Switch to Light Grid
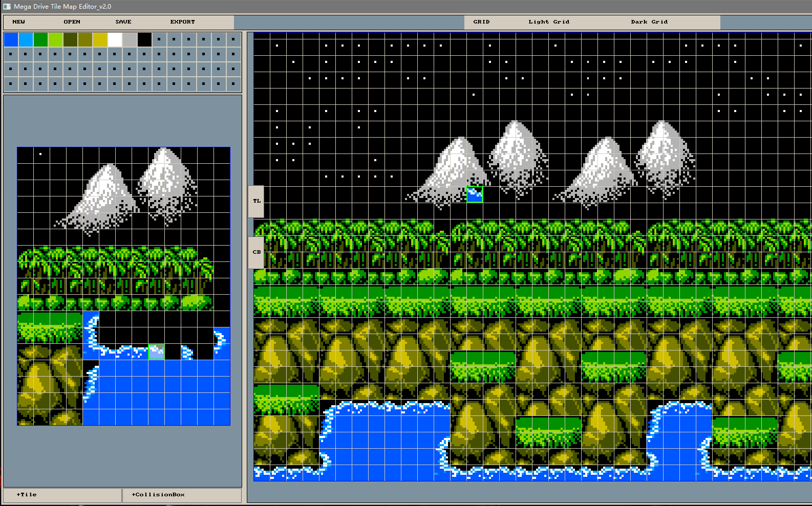This screenshot has height=506, width=812. point(549,22)
